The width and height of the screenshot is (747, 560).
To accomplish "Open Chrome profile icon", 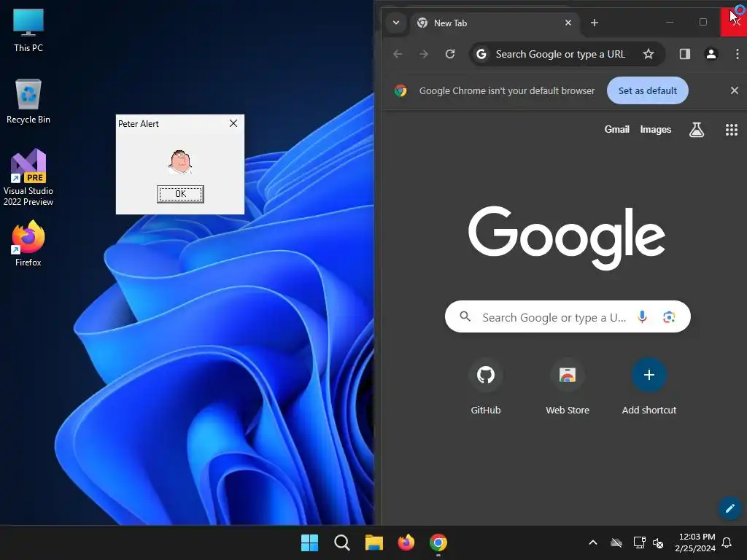I will pyautogui.click(x=711, y=54).
